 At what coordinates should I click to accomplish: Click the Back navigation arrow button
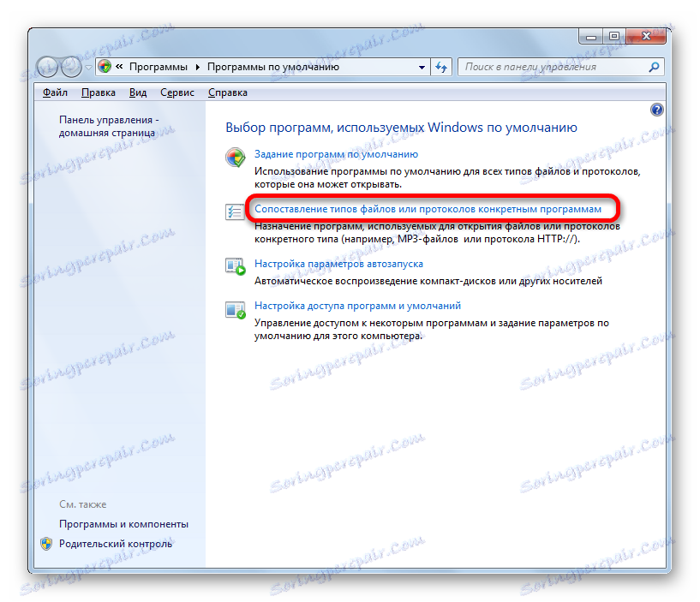click(48, 67)
